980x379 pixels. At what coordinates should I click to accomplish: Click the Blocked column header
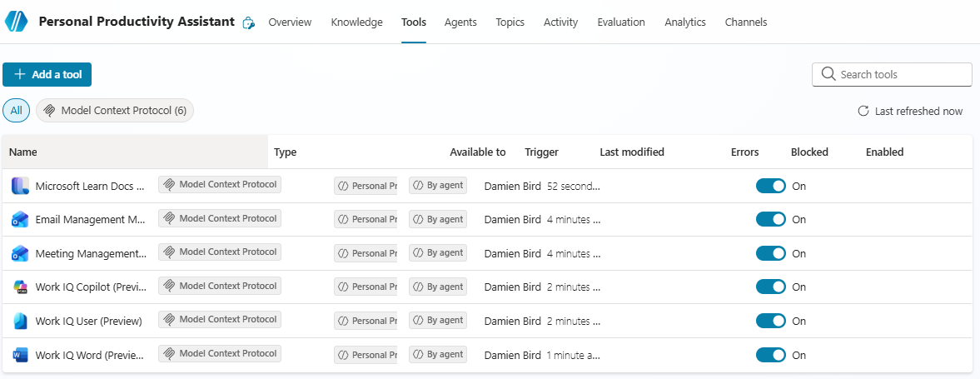coord(809,152)
